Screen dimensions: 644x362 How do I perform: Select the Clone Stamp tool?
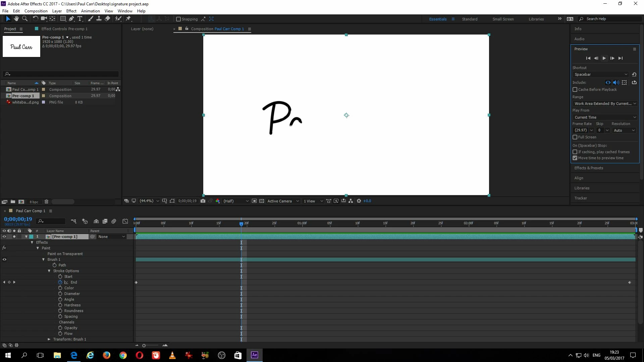point(99,19)
